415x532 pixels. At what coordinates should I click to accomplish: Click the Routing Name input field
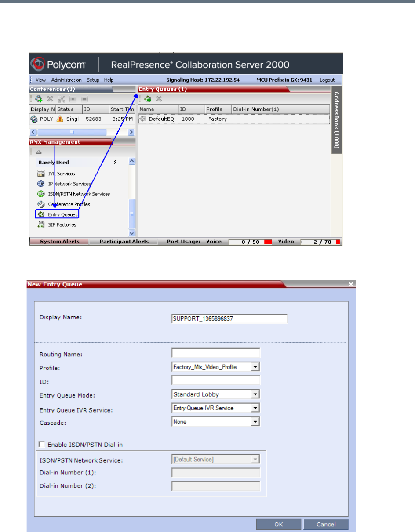pyautogui.click(x=216, y=353)
